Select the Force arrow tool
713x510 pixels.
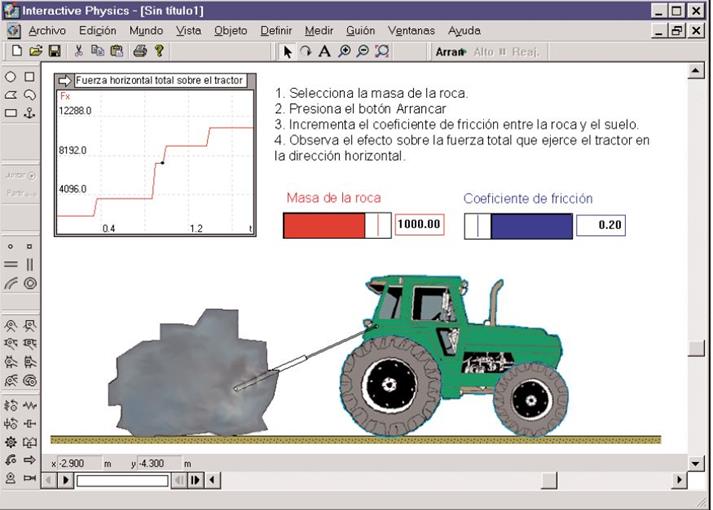click(30, 460)
